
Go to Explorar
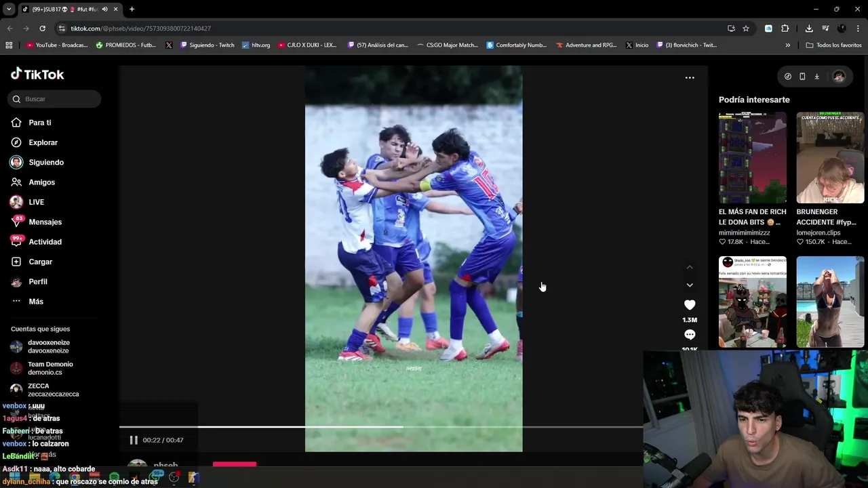(43, 142)
